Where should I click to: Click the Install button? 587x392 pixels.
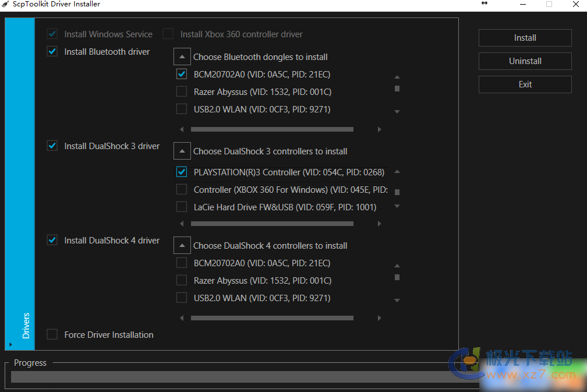point(525,38)
